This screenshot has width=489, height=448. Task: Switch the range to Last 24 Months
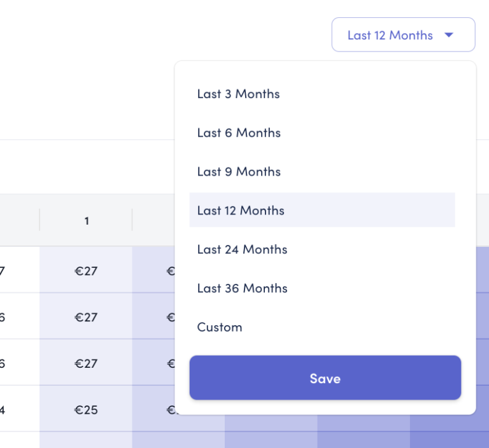[x=242, y=249]
